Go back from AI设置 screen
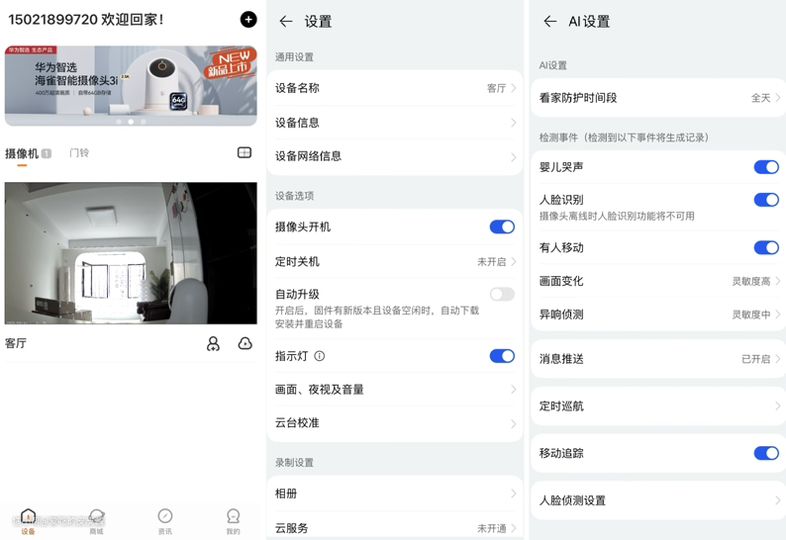The image size is (786, 540). tap(550, 21)
